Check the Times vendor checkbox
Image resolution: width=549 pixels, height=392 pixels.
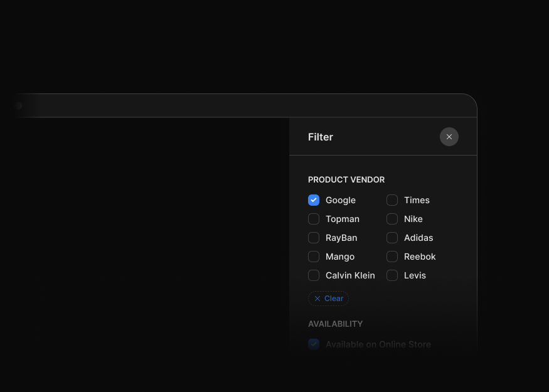[392, 200]
